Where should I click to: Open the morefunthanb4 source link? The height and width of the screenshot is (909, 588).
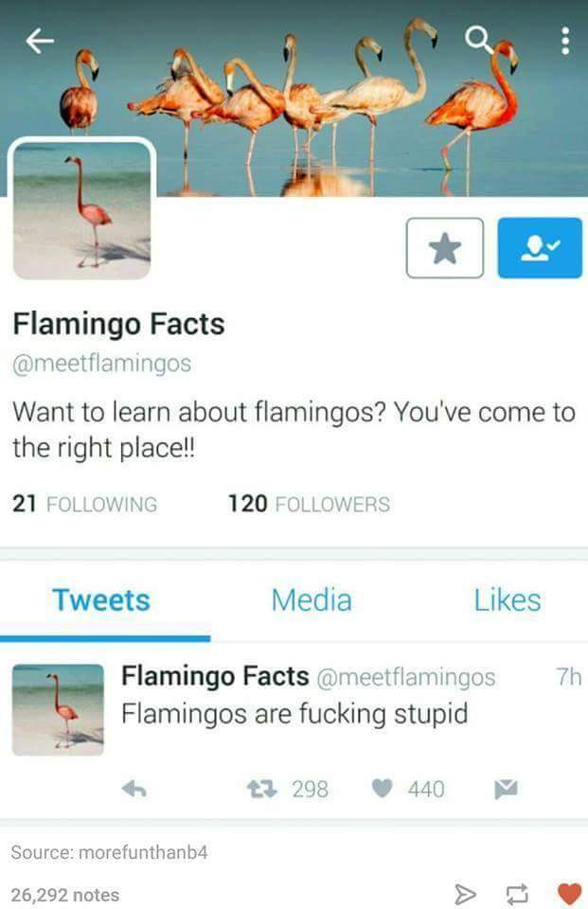pyautogui.click(x=143, y=852)
